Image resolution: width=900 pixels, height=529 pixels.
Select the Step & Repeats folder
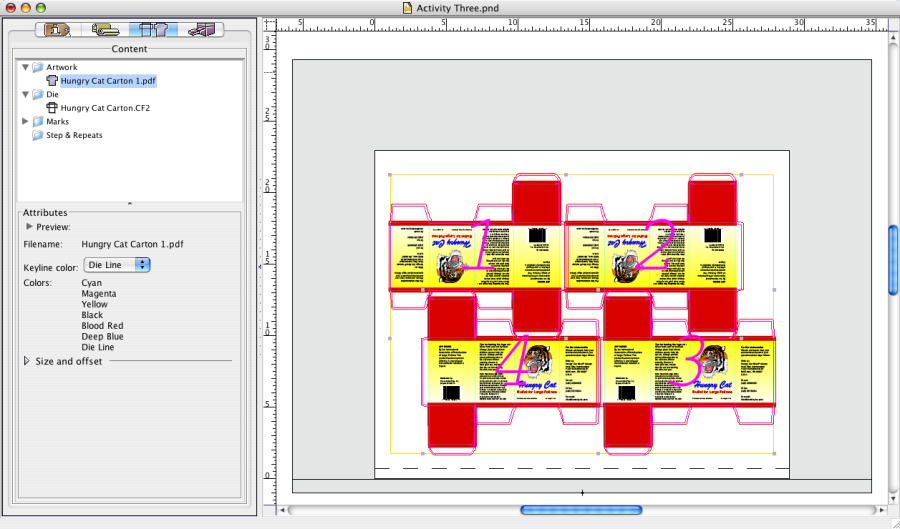[x=74, y=135]
